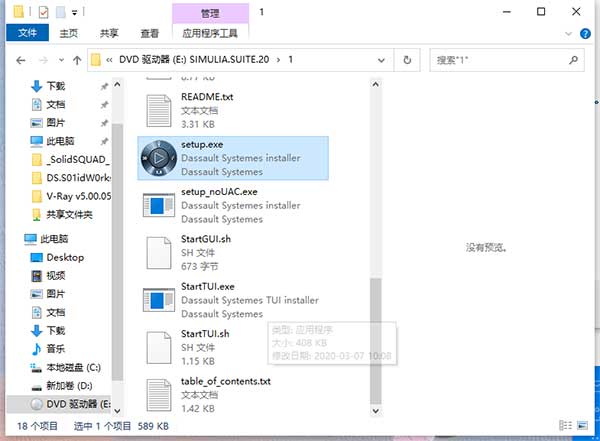Click the 下载 blue arrow icon under 此电脑

(x=36, y=331)
